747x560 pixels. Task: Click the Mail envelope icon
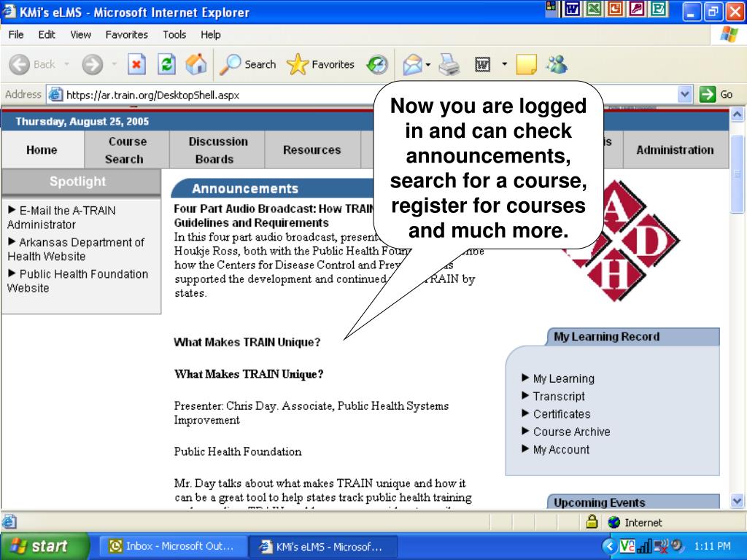(x=413, y=64)
